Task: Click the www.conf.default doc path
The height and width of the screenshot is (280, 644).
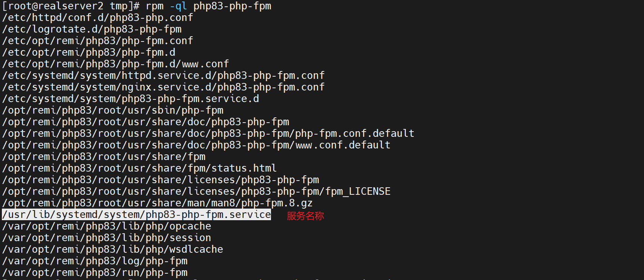Action: (196, 145)
